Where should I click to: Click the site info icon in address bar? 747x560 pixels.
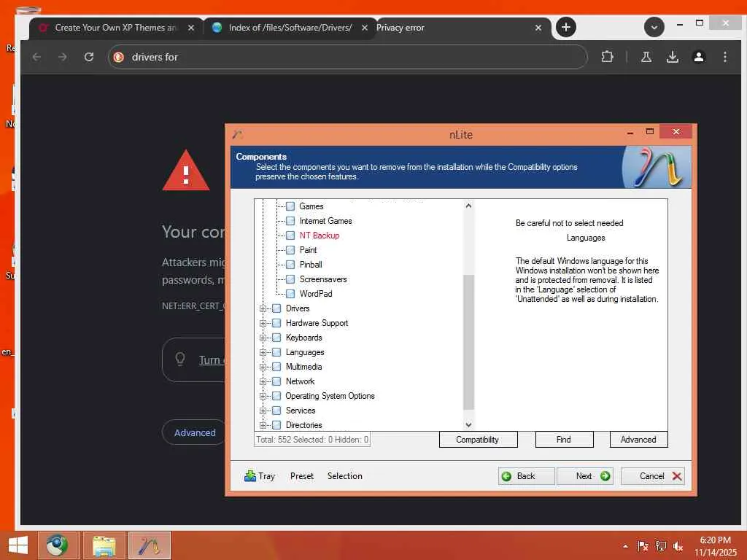(119, 57)
